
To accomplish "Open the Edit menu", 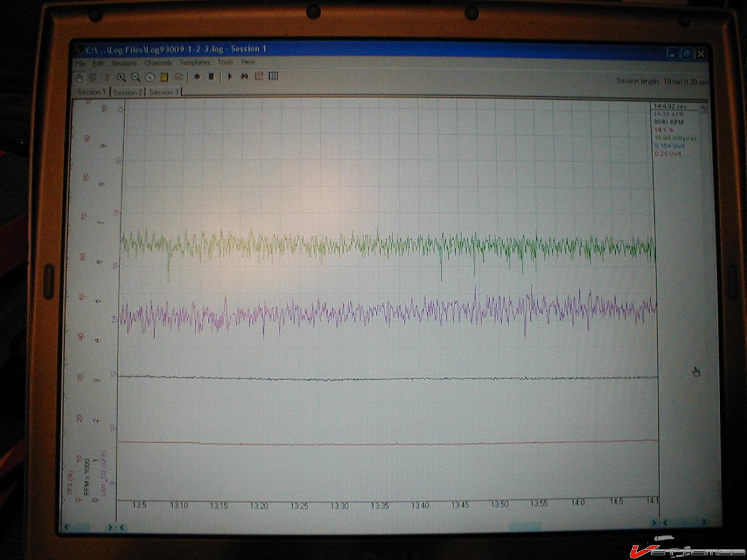I will (98, 63).
